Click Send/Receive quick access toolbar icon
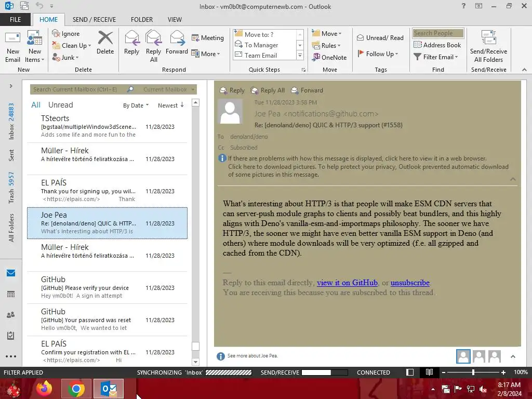The width and height of the screenshot is (532, 399). [24, 6]
